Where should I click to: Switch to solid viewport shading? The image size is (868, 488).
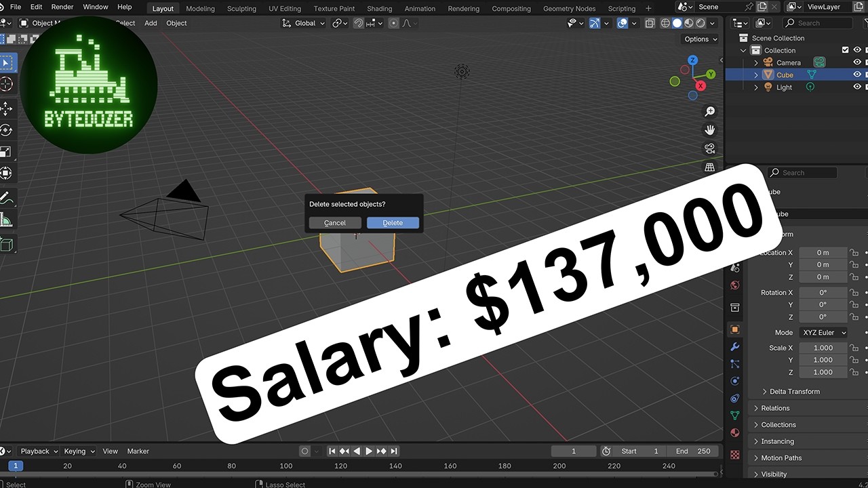coord(677,23)
